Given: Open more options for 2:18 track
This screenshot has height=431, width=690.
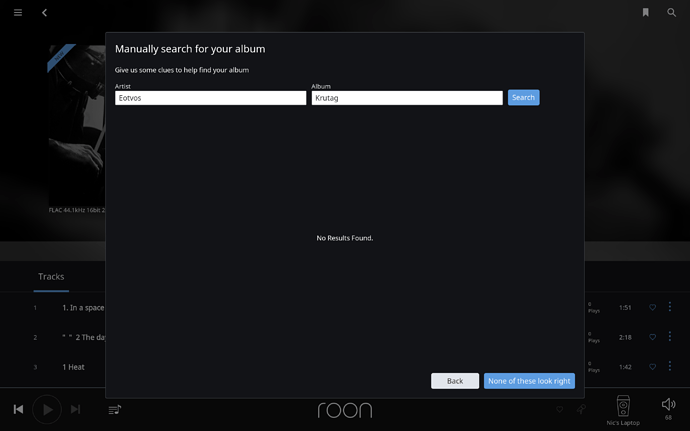Looking at the screenshot, I should tap(670, 336).
